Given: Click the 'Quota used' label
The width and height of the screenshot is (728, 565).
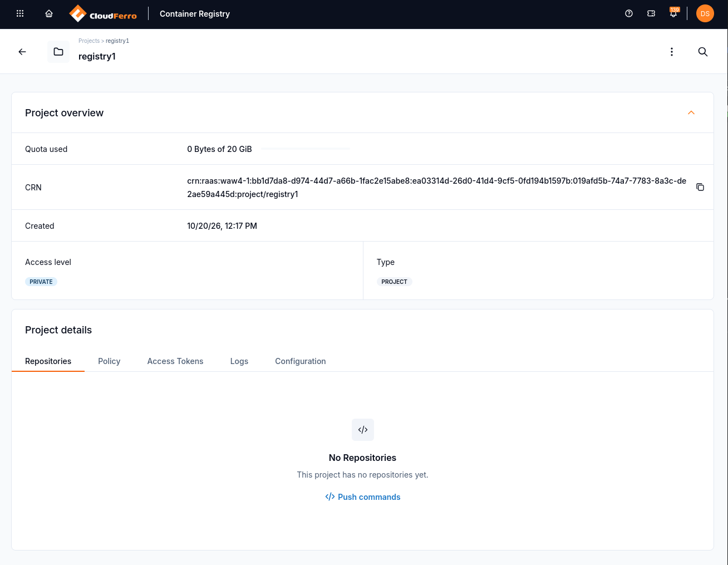Looking at the screenshot, I should coord(46,149).
